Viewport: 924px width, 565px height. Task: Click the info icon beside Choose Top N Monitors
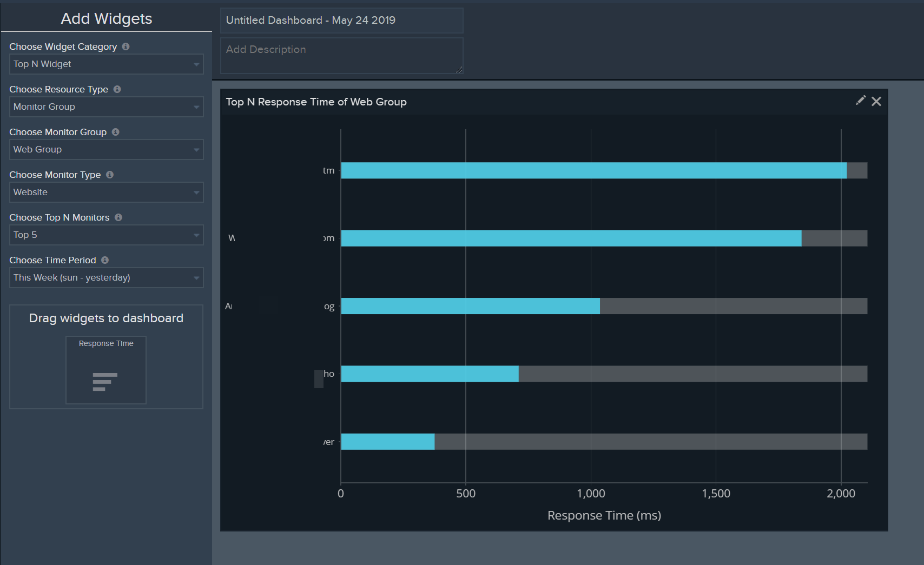click(118, 217)
